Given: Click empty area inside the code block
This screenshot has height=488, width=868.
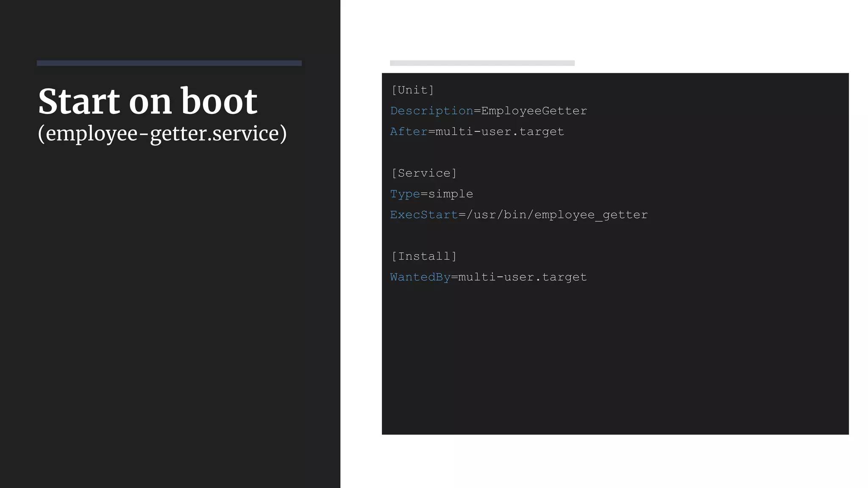Looking at the screenshot, I should click(615, 360).
